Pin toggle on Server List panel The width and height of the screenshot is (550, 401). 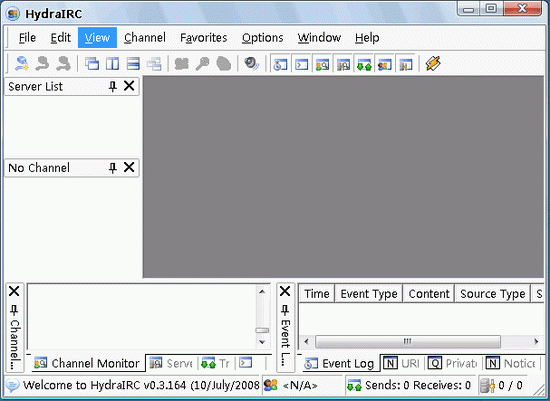click(x=113, y=86)
